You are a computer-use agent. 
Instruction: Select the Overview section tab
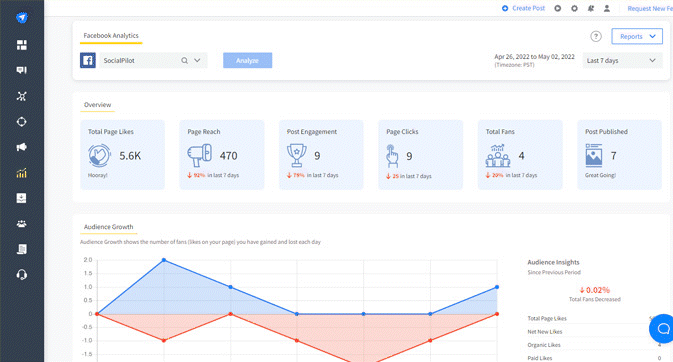pyautogui.click(x=97, y=105)
